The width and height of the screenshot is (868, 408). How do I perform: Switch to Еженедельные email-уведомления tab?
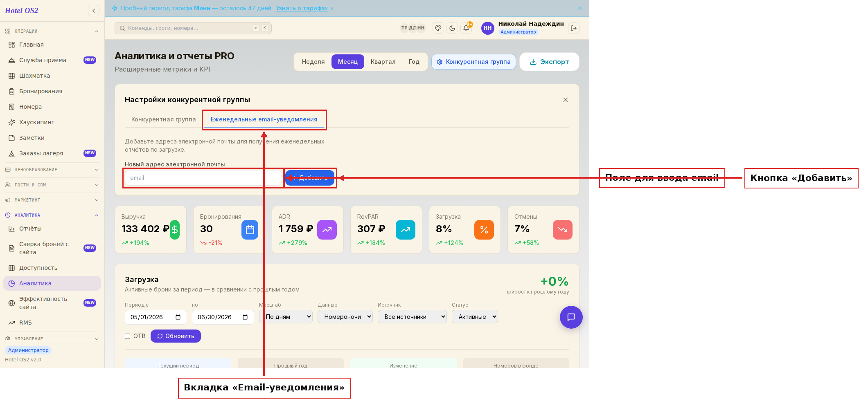click(x=264, y=119)
